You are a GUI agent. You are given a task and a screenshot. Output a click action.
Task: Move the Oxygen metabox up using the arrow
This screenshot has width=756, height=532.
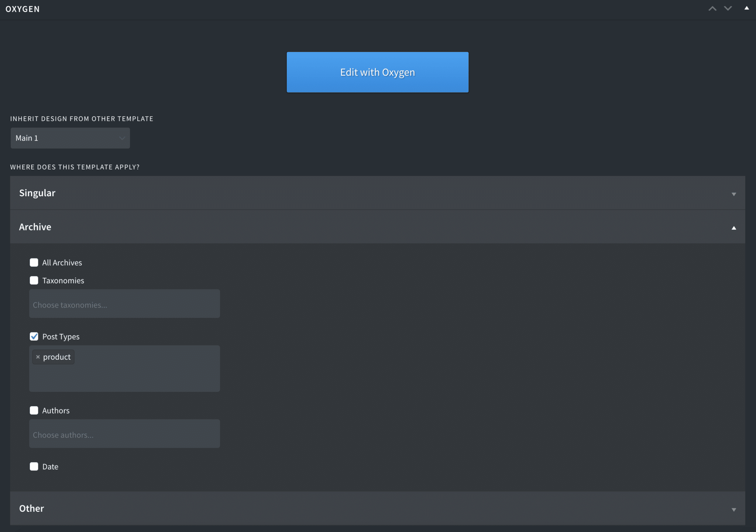(712, 8)
